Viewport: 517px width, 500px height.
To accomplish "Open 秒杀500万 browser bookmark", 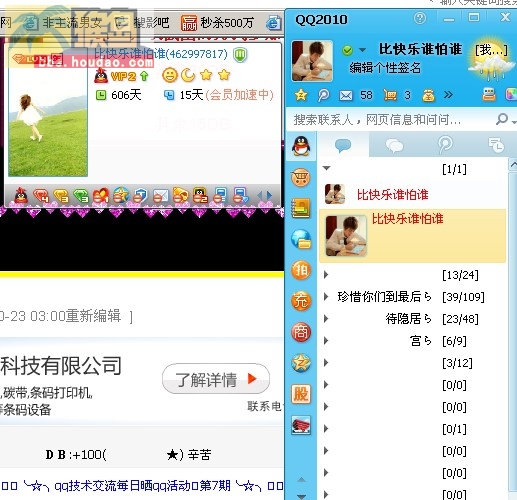I will [x=218, y=23].
